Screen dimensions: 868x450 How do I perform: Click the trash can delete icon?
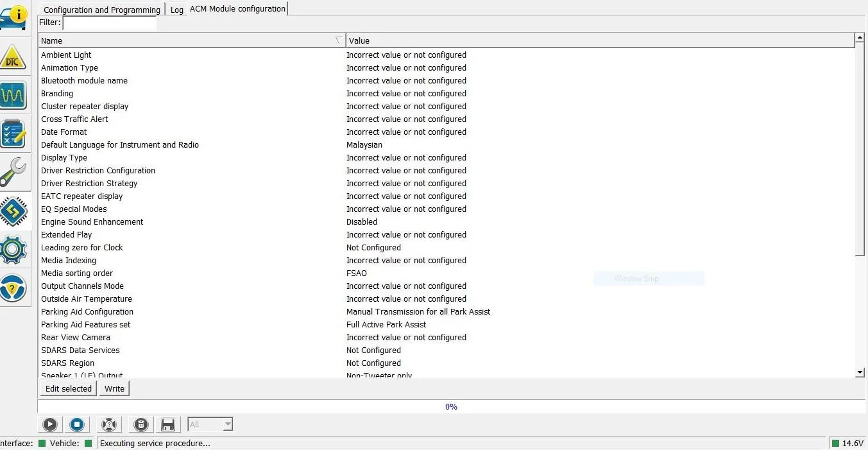141,424
